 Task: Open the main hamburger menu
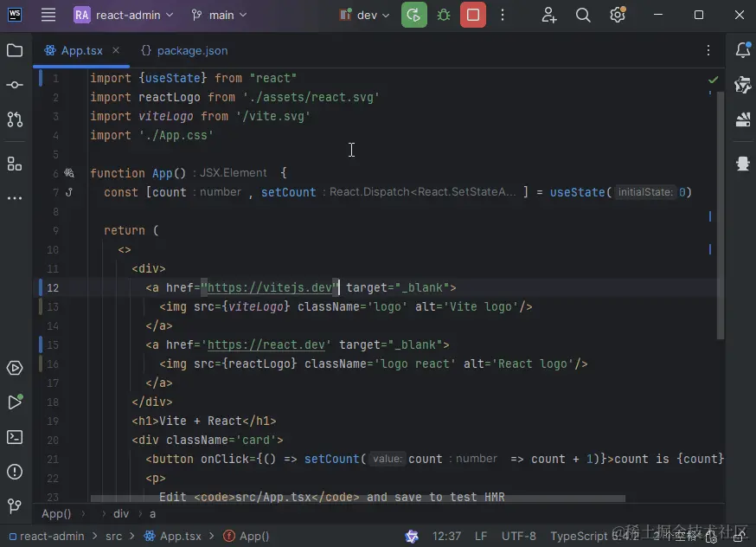(48, 15)
